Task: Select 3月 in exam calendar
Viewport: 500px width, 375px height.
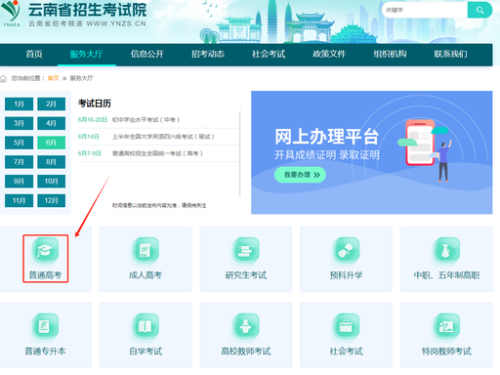Action: tap(19, 123)
